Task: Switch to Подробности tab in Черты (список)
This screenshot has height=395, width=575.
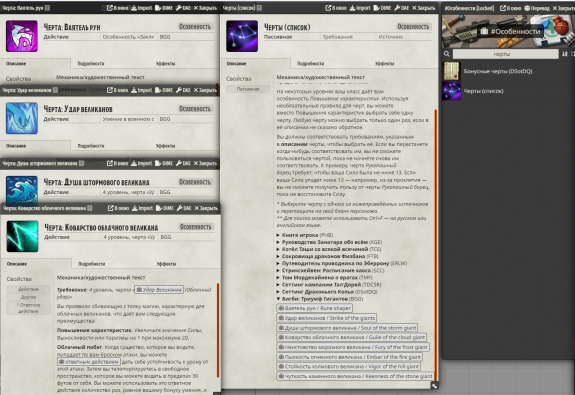Action: pos(311,63)
